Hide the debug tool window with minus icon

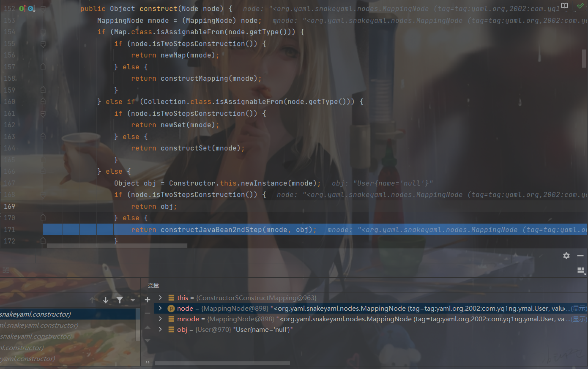[x=580, y=256]
